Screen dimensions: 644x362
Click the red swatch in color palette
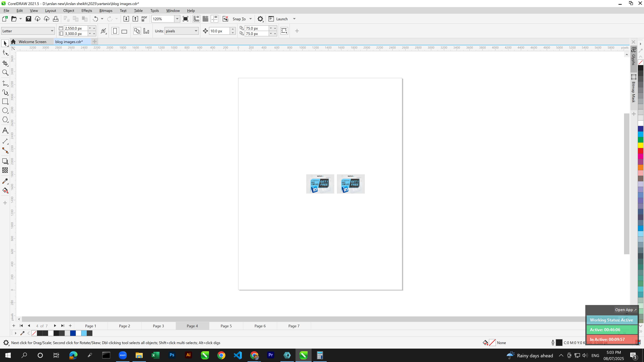pos(640,151)
